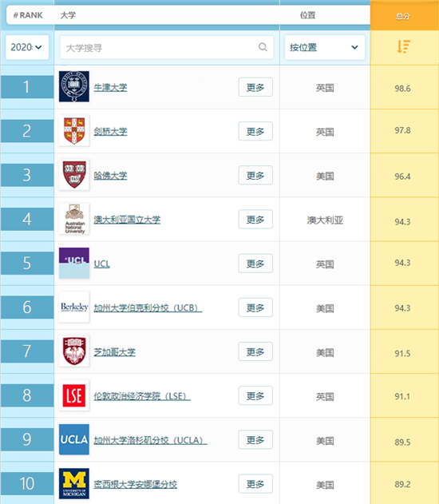The width and height of the screenshot is (439, 504).
Task: Open the 2020 year dropdown
Action: (27, 47)
